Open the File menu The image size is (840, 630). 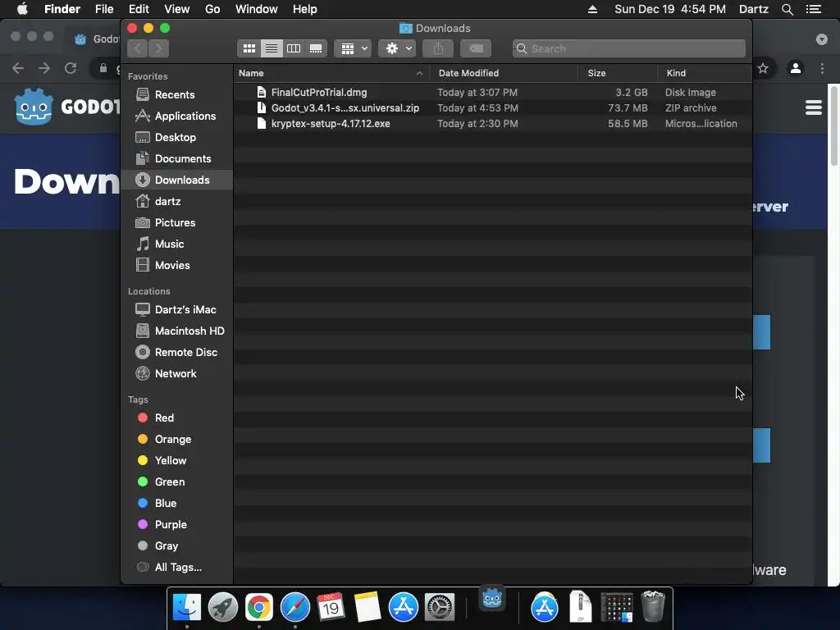[104, 9]
